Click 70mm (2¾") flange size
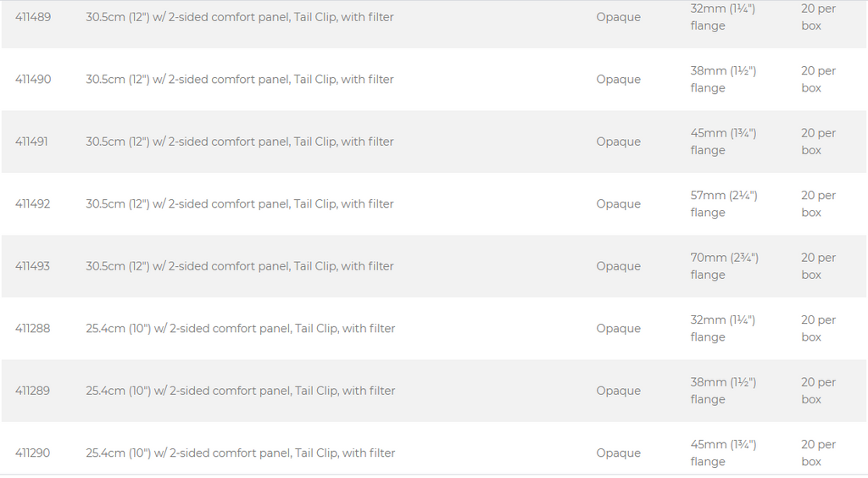Screen dimensions: 868x478 [725, 266]
